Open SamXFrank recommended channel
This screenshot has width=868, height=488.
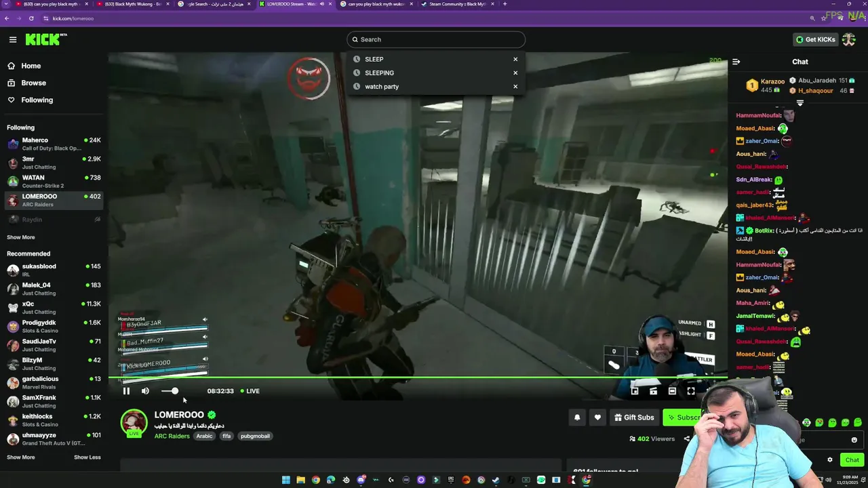(54, 401)
